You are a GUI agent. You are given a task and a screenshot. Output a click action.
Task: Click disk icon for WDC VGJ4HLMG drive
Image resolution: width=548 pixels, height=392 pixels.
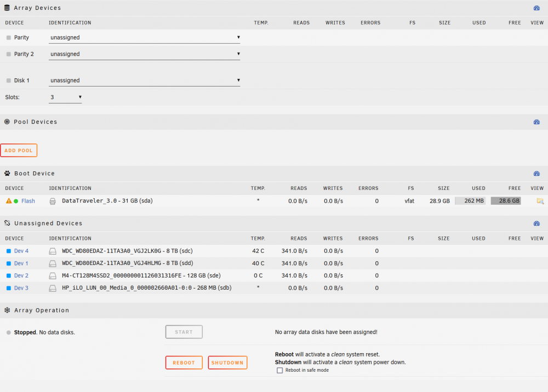pyautogui.click(x=53, y=263)
